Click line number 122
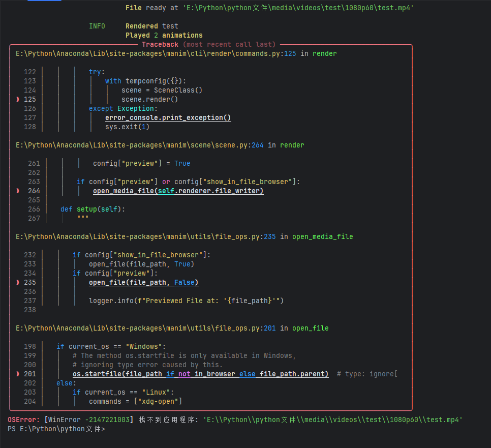Image resolution: width=491 pixels, height=448 pixels. [x=30, y=72]
